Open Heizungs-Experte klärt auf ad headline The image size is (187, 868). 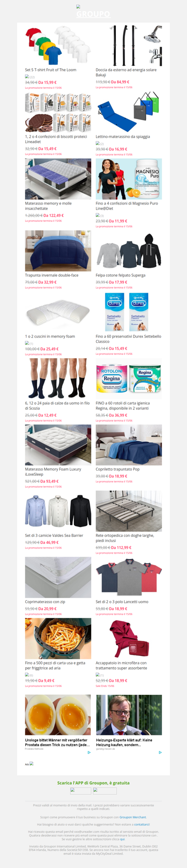pos(124,742)
